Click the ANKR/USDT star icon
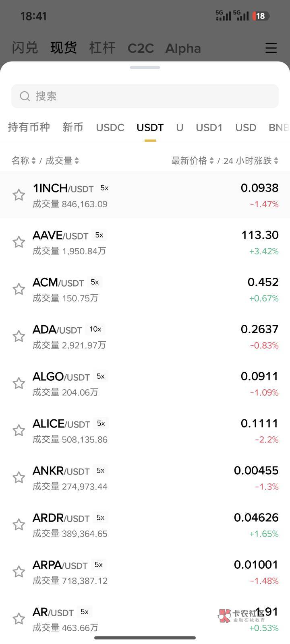The image size is (290, 644). [x=19, y=478]
